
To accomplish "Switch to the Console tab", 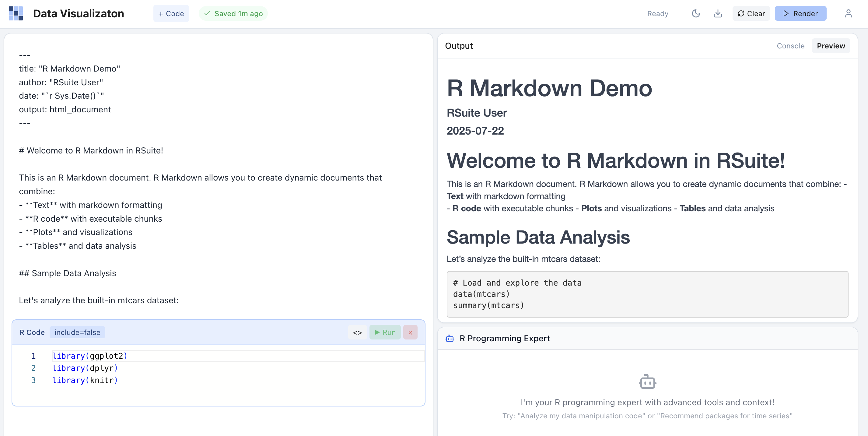I will tap(790, 46).
